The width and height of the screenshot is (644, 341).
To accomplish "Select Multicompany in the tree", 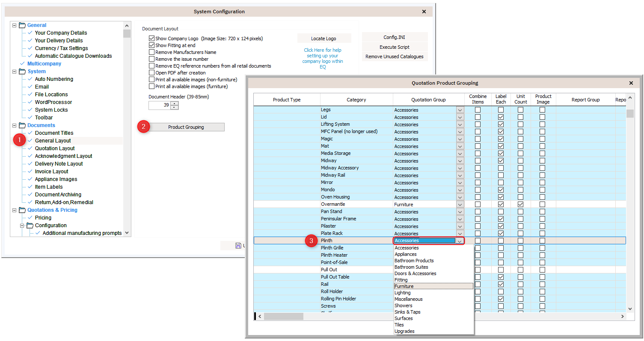I will pos(44,64).
